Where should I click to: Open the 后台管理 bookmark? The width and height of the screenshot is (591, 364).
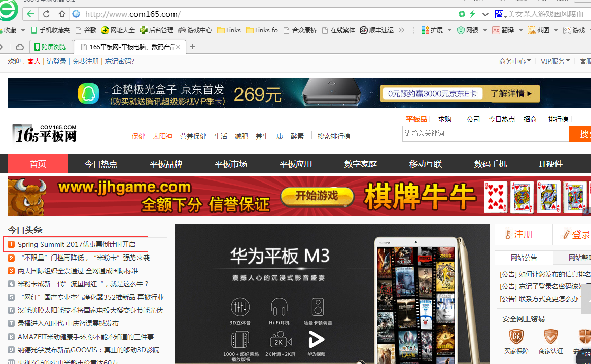(156, 30)
